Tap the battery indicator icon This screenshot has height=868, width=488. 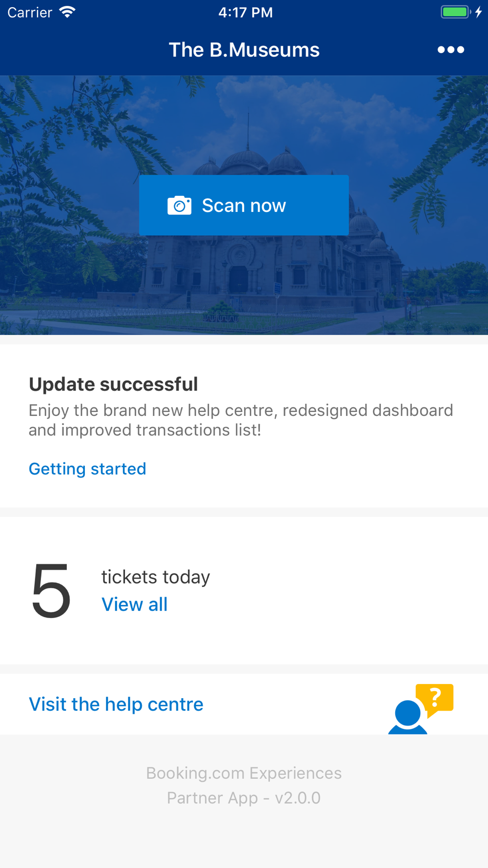point(456,12)
